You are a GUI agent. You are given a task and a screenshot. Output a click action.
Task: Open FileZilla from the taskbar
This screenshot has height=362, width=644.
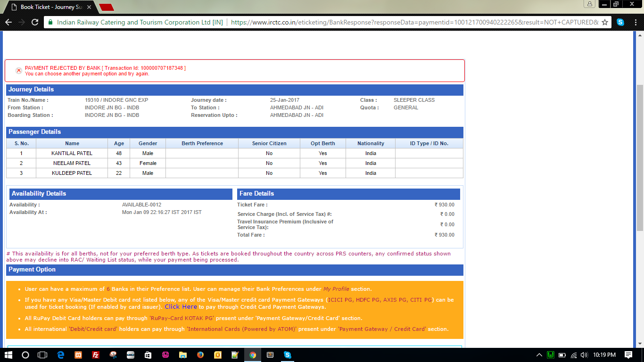(96, 355)
